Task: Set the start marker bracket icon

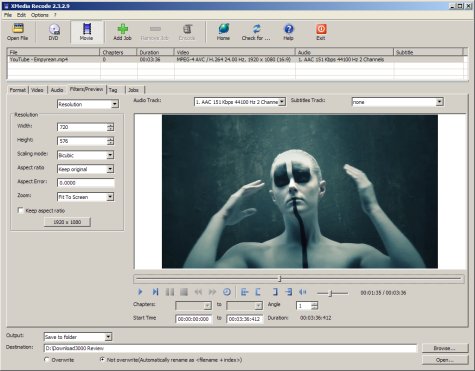Action: click(x=258, y=292)
